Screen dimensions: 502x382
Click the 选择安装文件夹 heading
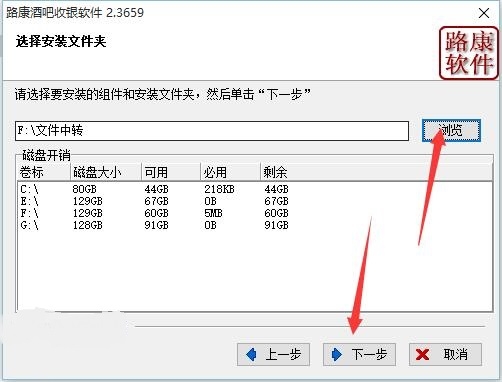[61, 42]
